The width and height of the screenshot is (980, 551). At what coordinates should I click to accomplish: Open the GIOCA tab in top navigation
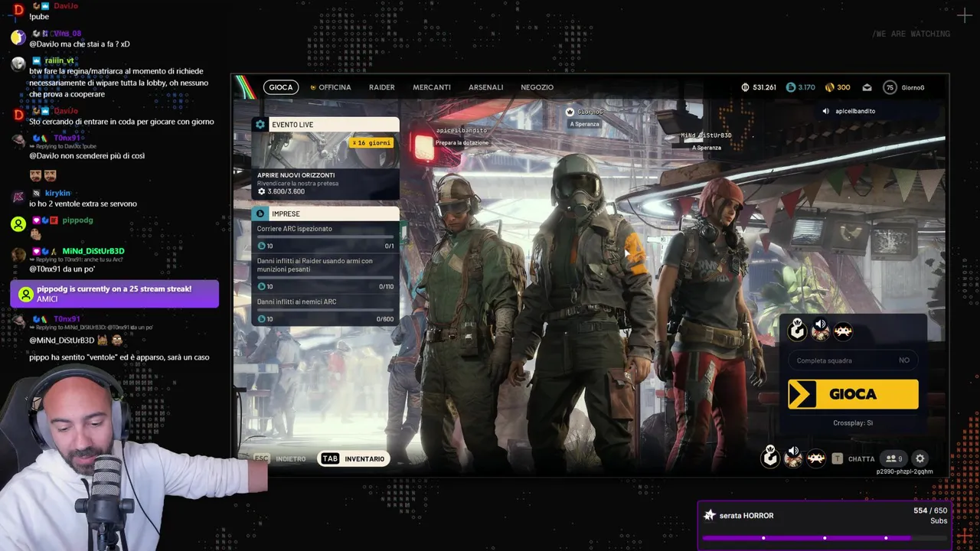(281, 87)
